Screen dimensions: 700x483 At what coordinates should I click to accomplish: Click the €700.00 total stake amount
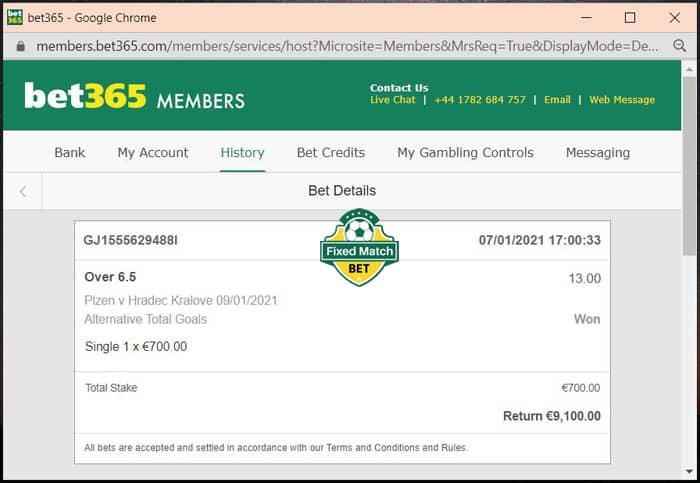coord(581,388)
